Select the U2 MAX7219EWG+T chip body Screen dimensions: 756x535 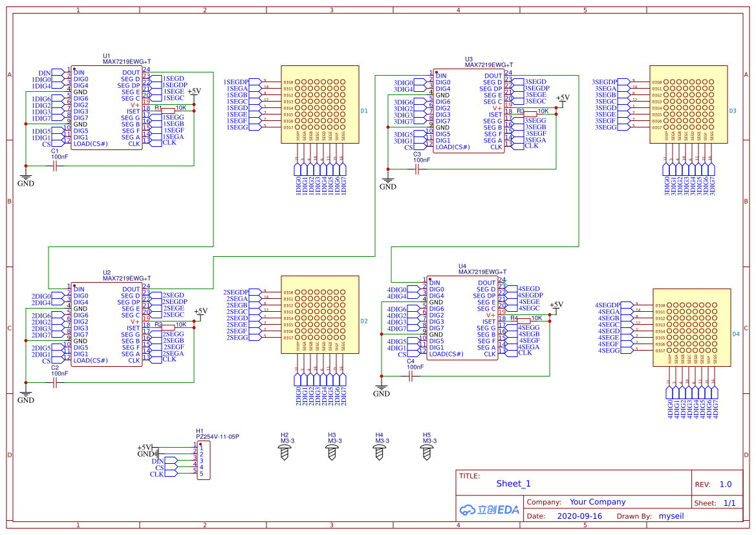point(107,324)
